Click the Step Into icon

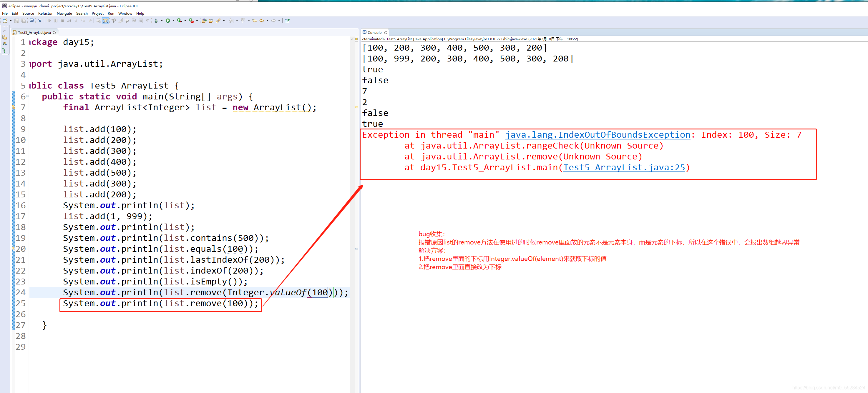coord(76,21)
